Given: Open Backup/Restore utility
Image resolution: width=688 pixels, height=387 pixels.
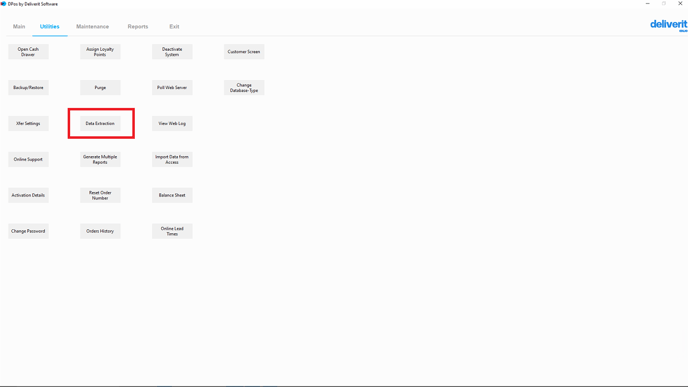Looking at the screenshot, I should point(28,88).
